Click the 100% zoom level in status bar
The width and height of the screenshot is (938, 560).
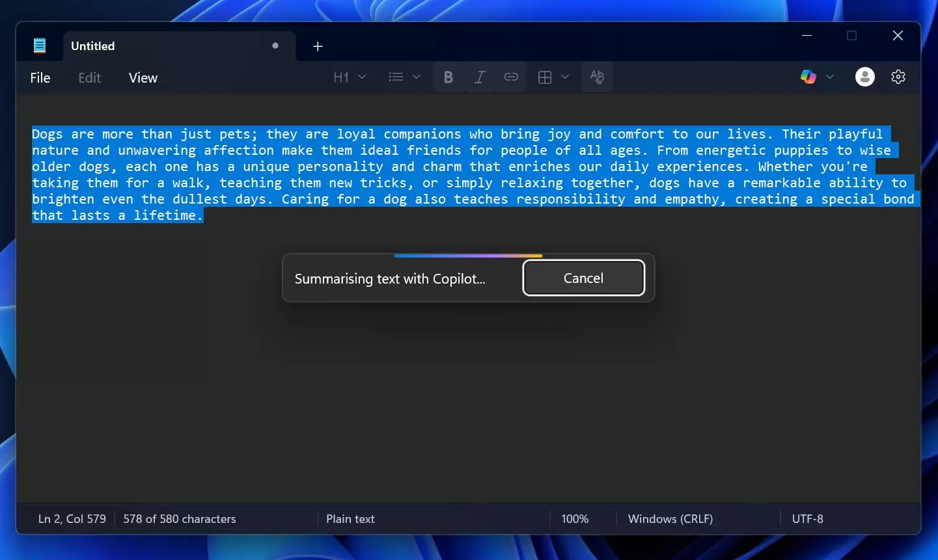pos(575,519)
